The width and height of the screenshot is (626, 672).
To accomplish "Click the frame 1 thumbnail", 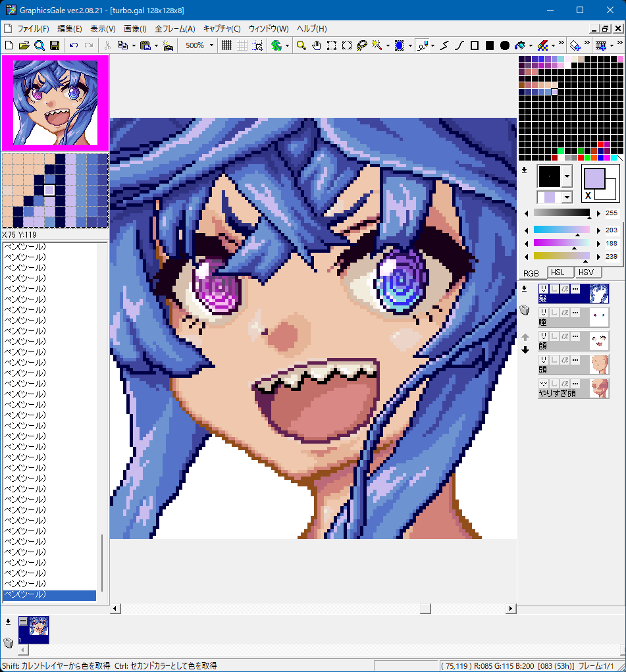I will (33, 630).
